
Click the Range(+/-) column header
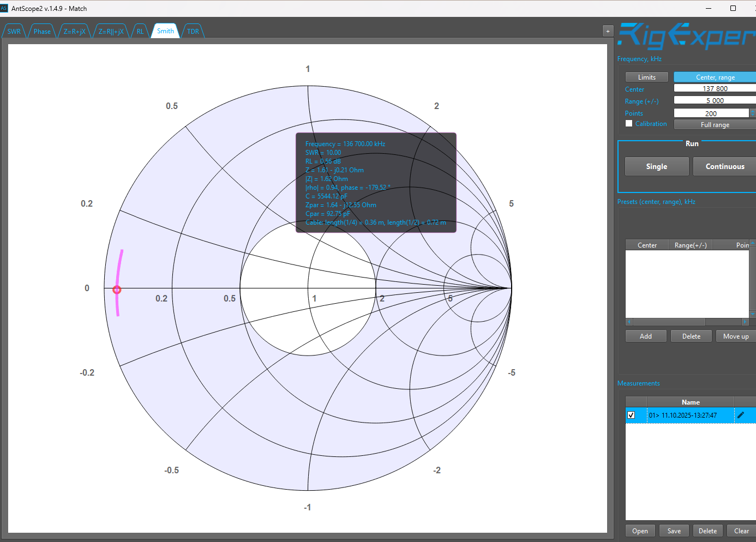(x=690, y=245)
